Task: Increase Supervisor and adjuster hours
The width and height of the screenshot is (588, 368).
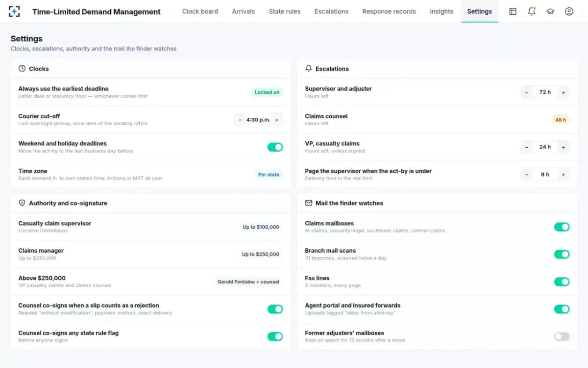Action: pyautogui.click(x=563, y=92)
